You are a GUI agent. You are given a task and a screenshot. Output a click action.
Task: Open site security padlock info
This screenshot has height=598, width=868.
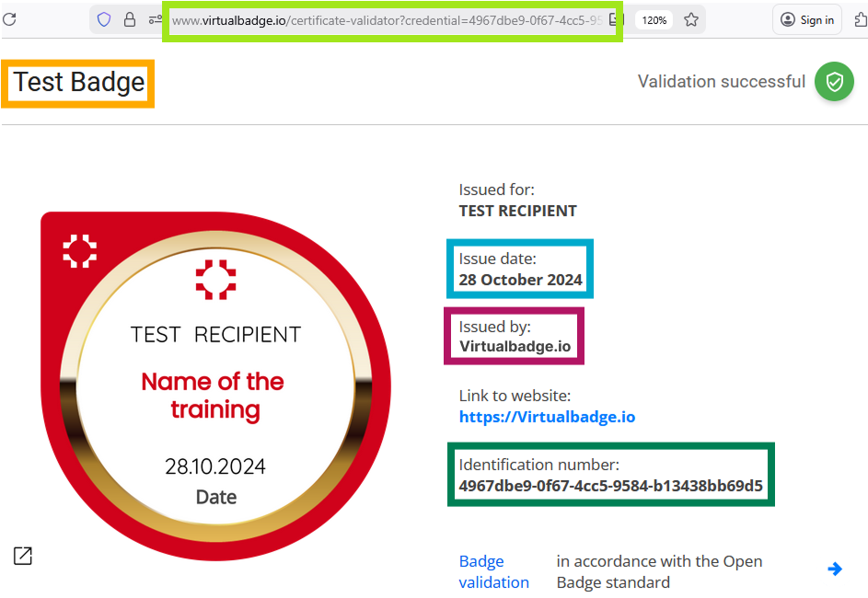pyautogui.click(x=130, y=20)
